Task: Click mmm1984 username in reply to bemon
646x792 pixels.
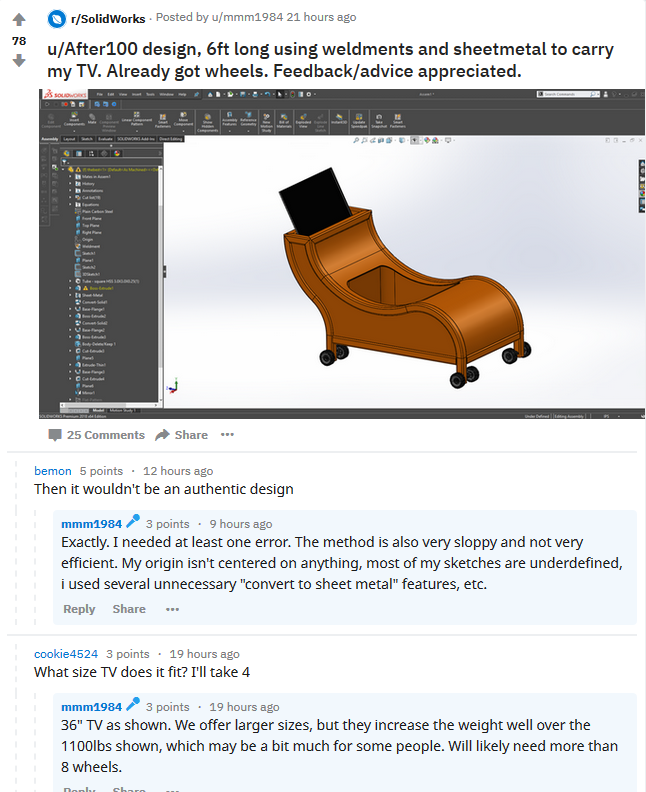Action: [91, 523]
